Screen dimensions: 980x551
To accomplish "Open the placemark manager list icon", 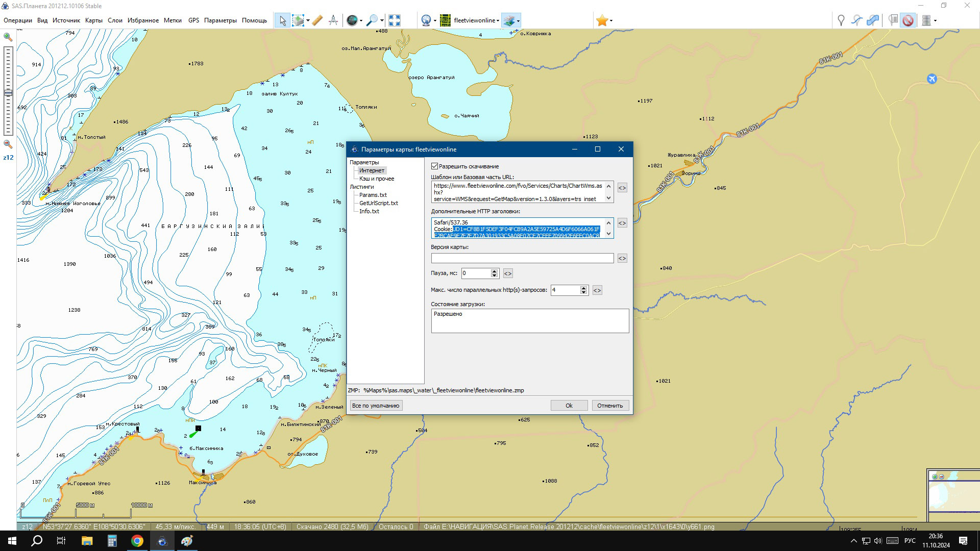I will [x=893, y=20].
